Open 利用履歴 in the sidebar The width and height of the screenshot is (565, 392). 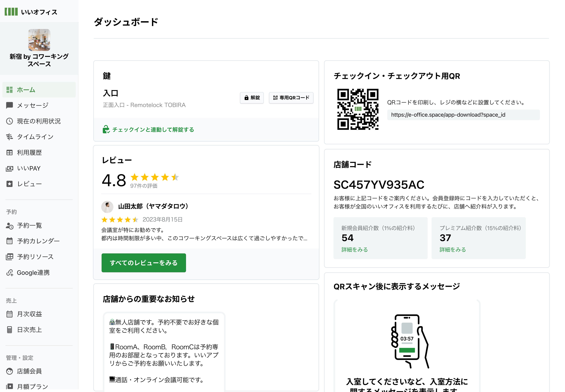click(x=29, y=153)
